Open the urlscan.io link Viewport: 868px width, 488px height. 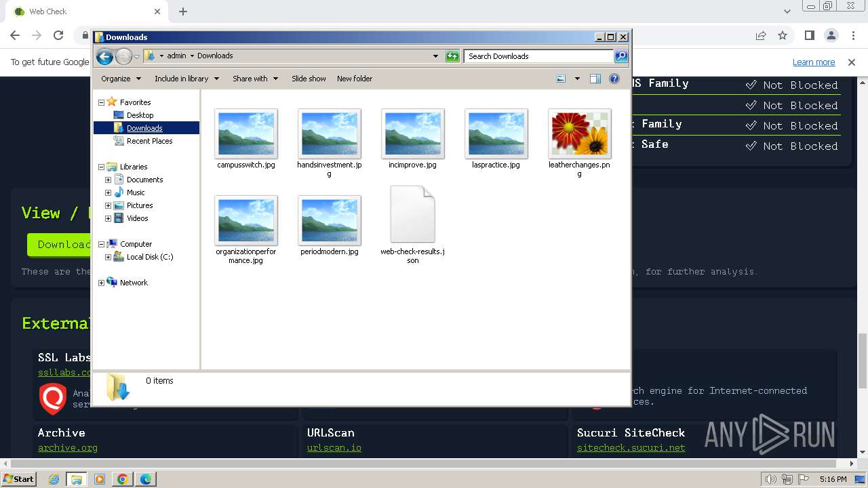click(x=334, y=447)
